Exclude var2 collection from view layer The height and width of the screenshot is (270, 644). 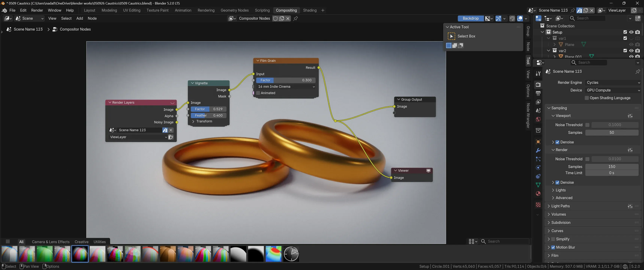(x=625, y=51)
